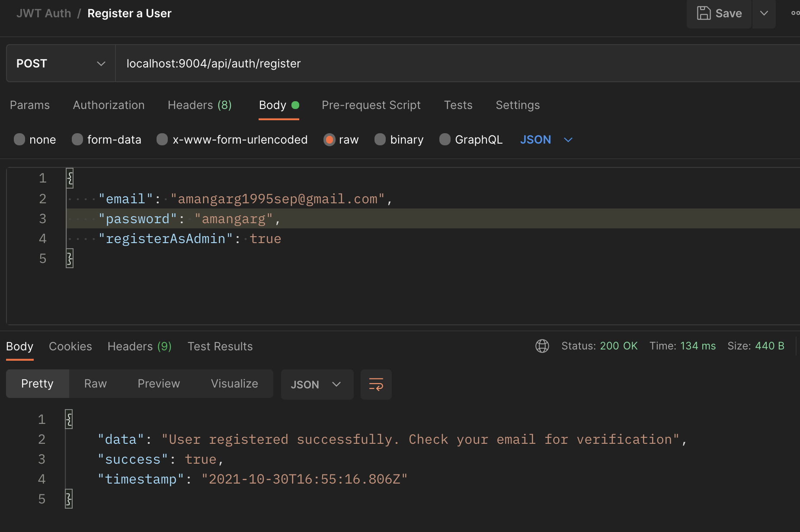Screen dimensions: 800x532
Task: Select the binary body option
Action: point(399,140)
